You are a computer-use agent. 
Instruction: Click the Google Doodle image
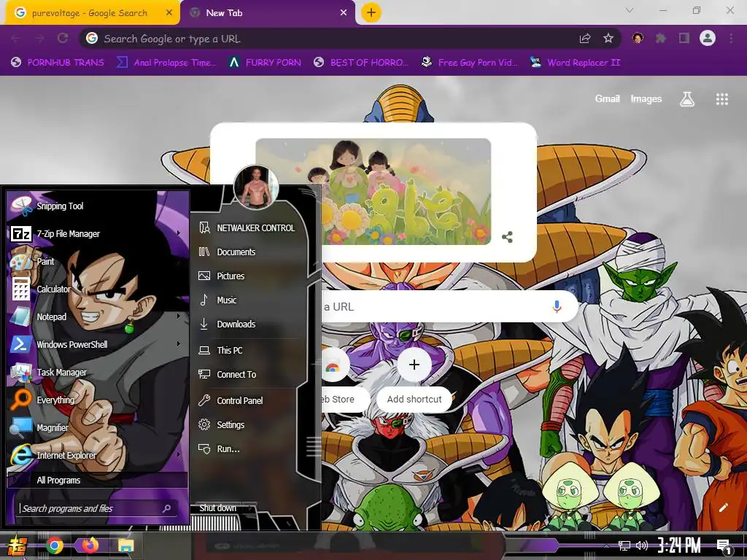pyautogui.click(x=373, y=192)
